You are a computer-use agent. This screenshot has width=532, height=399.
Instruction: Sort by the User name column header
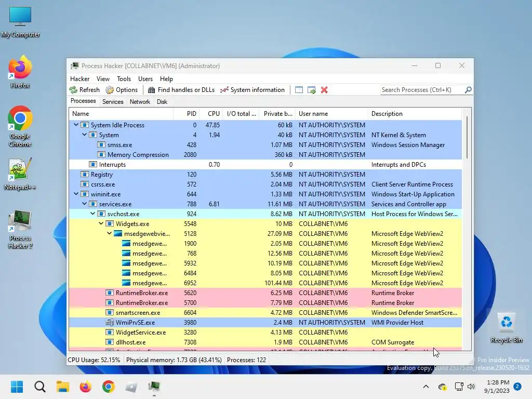[x=332, y=114]
